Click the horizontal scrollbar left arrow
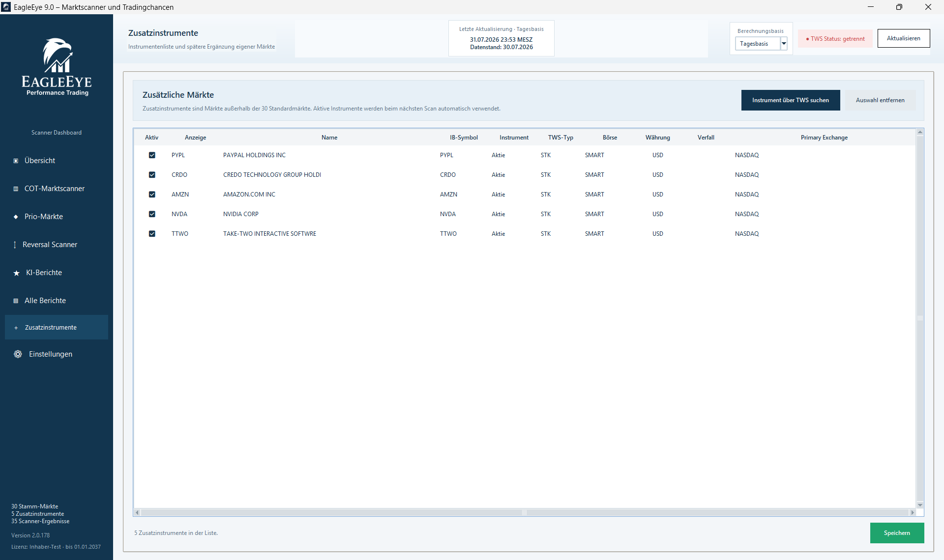This screenshot has width=944, height=560. (137, 512)
